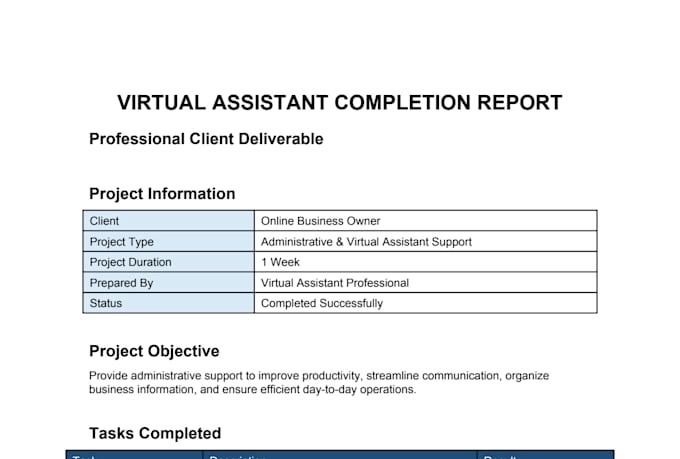The width and height of the screenshot is (680, 459).
Task: Select the "Project Duration" label cell
Action: pyautogui.click(x=169, y=262)
